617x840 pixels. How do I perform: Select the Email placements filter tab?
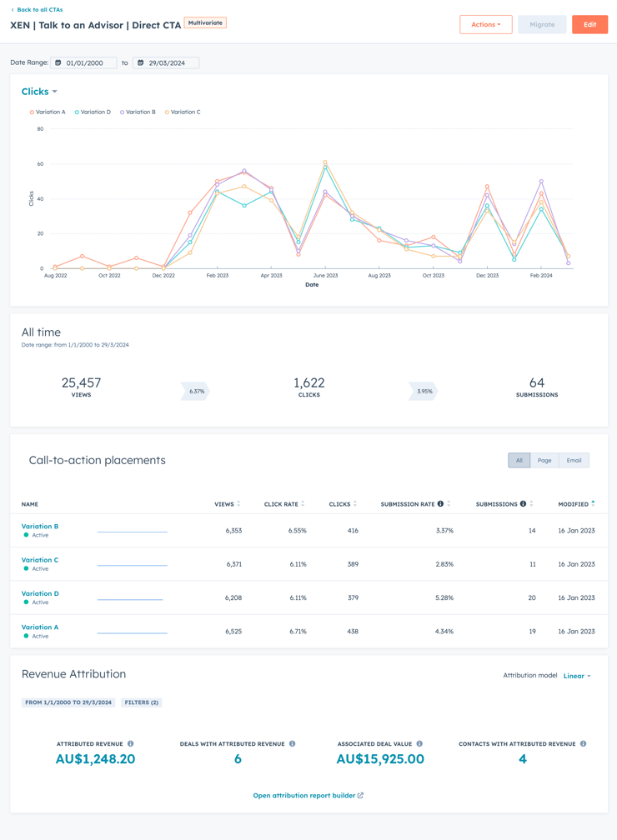tap(574, 460)
